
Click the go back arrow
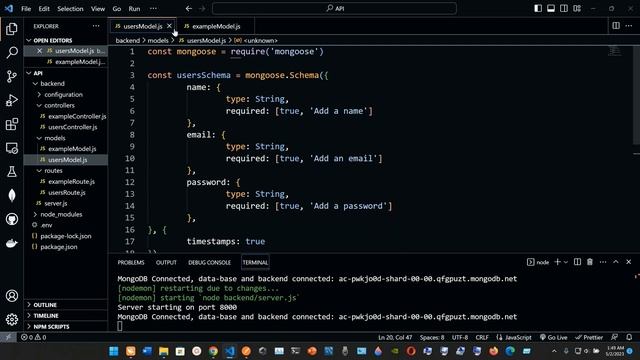(x=189, y=8)
